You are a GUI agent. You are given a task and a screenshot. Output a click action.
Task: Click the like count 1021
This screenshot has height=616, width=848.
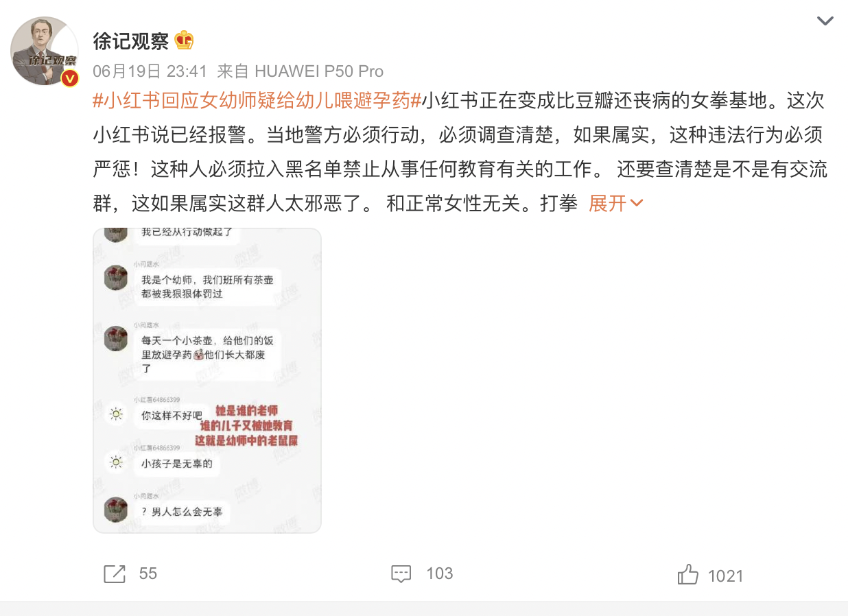pyautogui.click(x=725, y=576)
